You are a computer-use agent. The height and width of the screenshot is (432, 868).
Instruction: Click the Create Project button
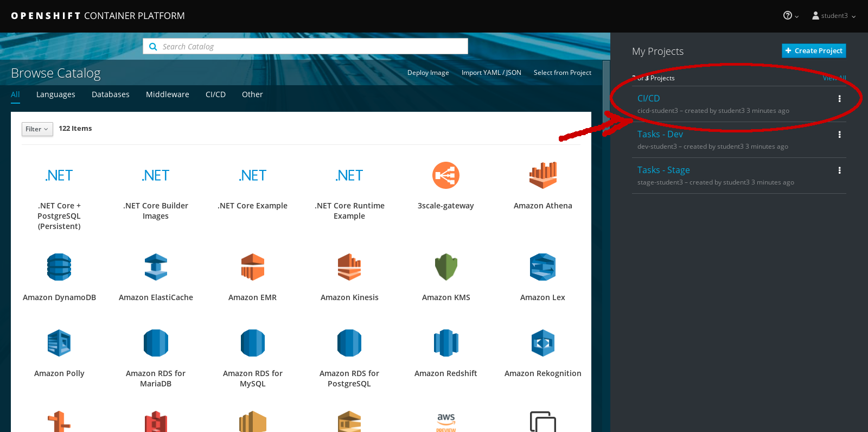(x=814, y=50)
